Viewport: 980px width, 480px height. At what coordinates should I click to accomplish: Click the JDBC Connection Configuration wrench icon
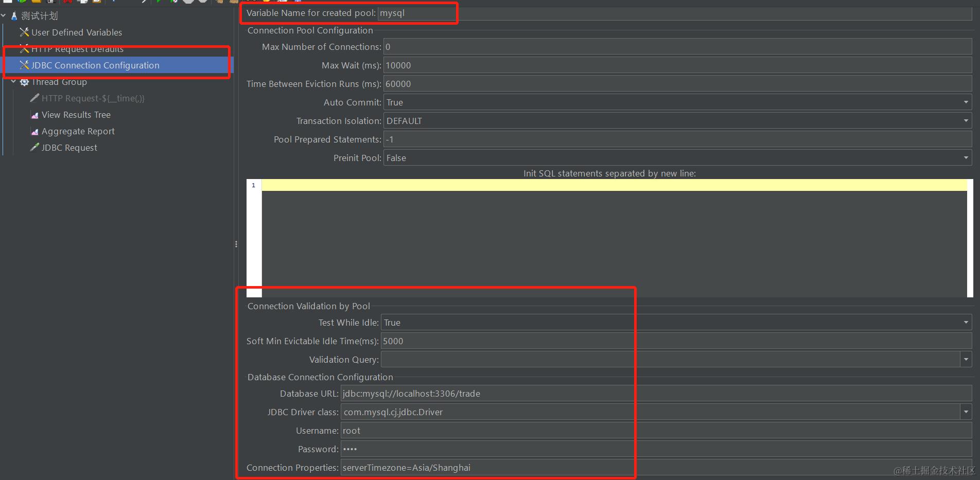pos(24,65)
